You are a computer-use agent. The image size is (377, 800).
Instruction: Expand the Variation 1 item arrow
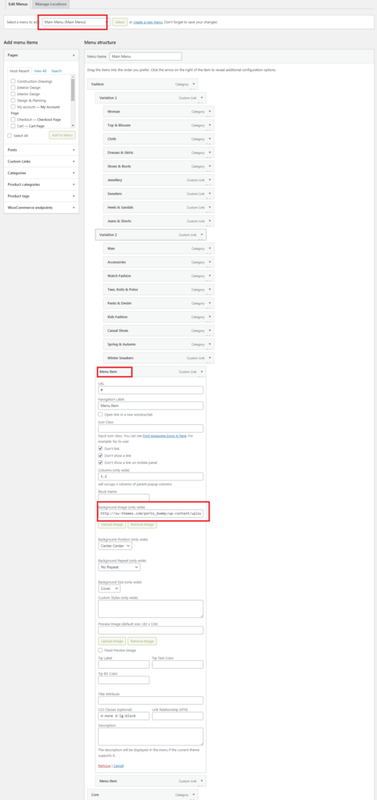pyautogui.click(x=202, y=97)
